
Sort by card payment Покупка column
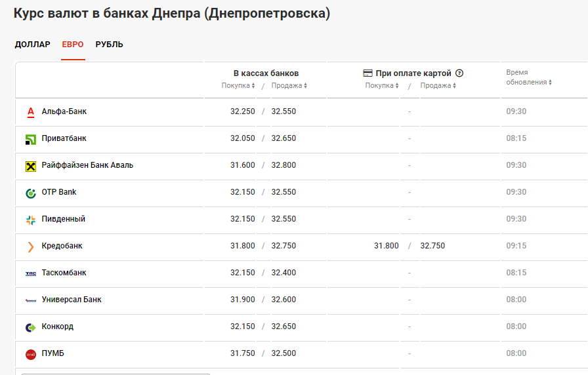point(382,85)
